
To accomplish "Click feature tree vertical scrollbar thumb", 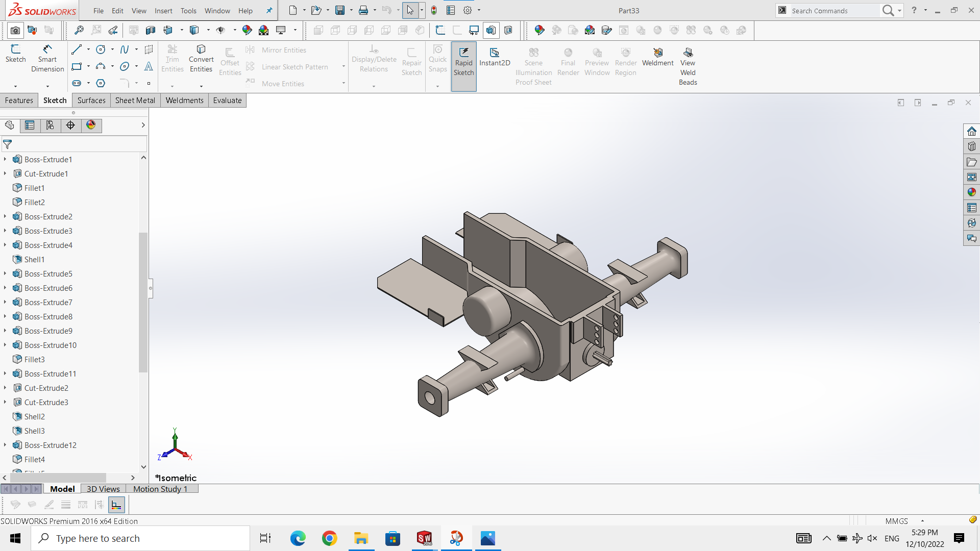I will [143, 302].
